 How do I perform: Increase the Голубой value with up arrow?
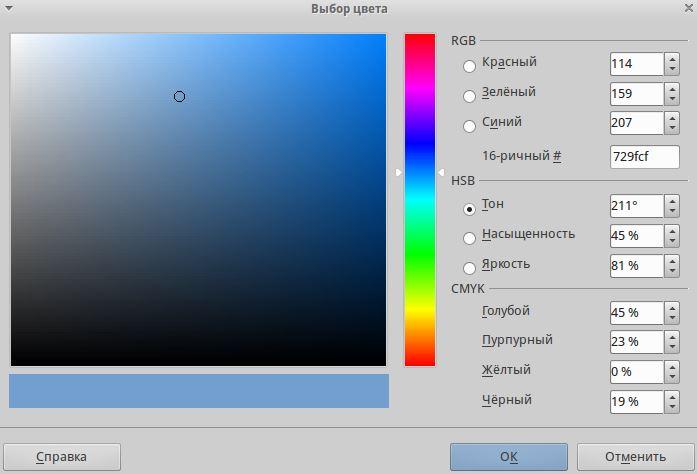pos(672,307)
